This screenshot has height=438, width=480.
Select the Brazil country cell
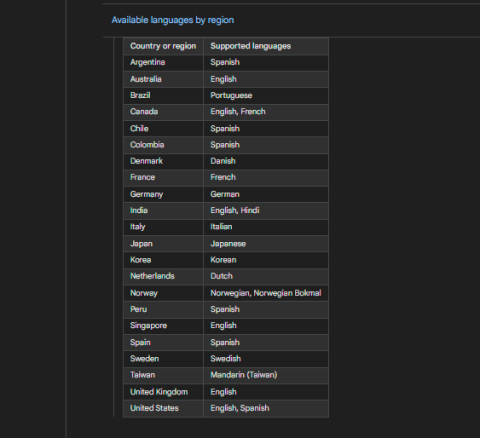[163, 96]
